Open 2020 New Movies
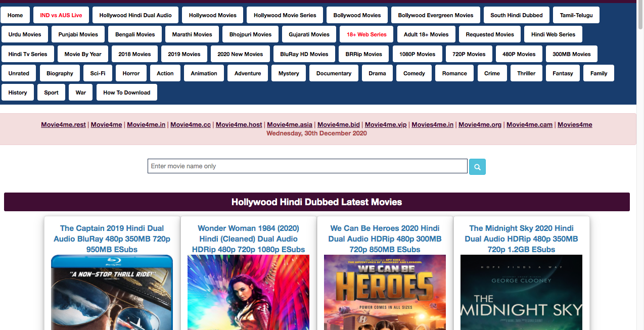Viewport: 644px width, 330px height. pyautogui.click(x=240, y=54)
